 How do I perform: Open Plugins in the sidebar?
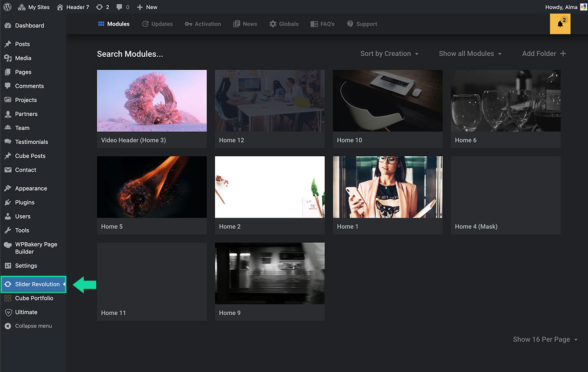click(25, 202)
